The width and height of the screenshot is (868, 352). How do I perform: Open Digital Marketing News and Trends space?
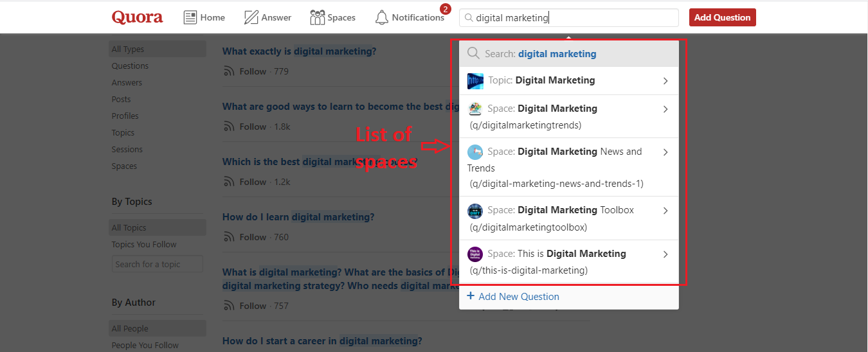click(x=569, y=167)
